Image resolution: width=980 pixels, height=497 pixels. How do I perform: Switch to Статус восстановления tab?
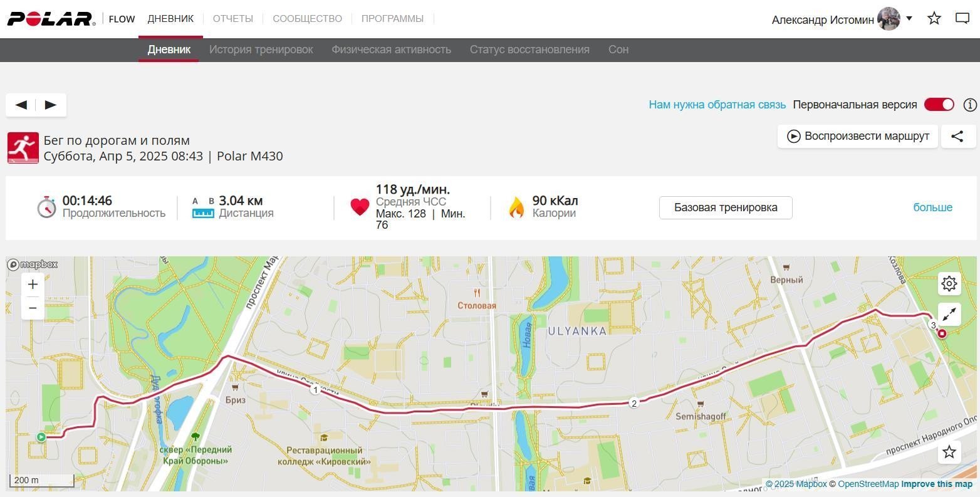point(529,50)
